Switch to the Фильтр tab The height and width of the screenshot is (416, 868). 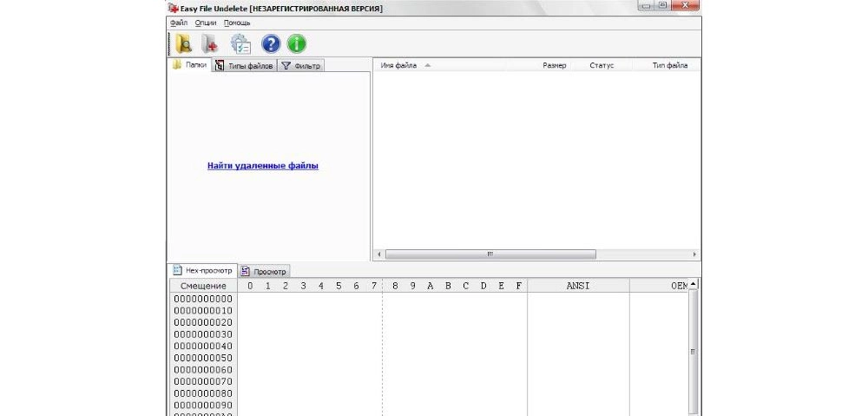(301, 66)
